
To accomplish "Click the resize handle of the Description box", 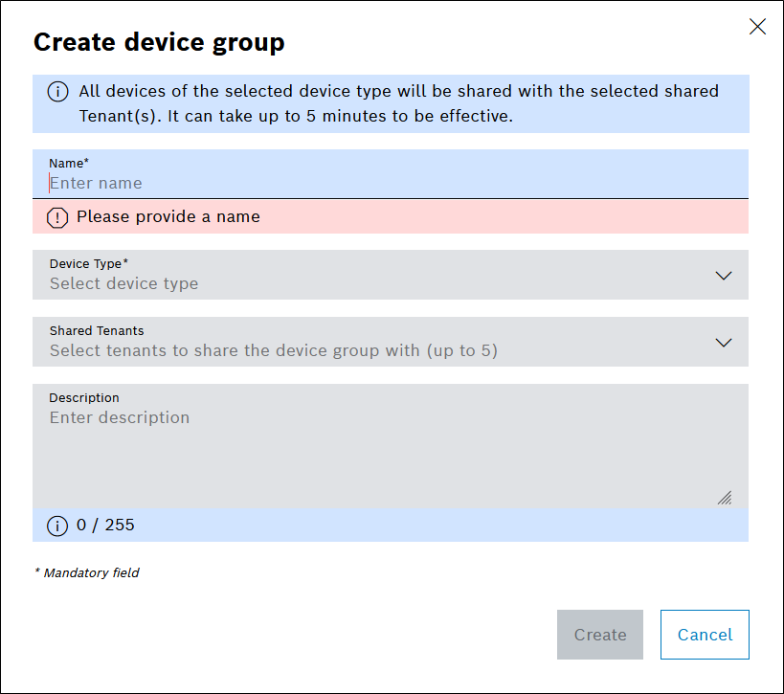I will click(725, 497).
